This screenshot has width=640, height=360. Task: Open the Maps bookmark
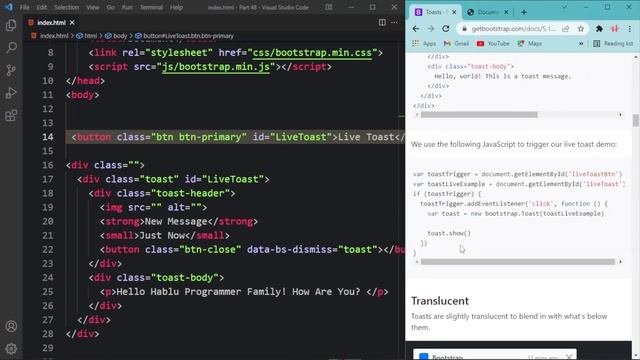pos(529,43)
